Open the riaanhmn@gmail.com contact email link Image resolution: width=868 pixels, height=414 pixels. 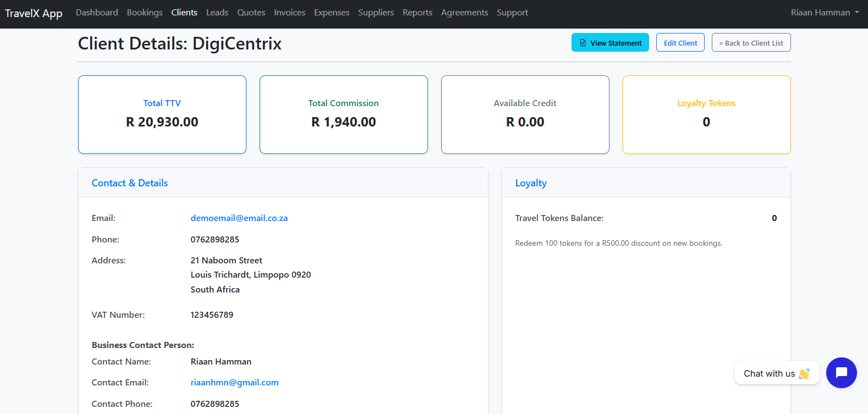234,383
